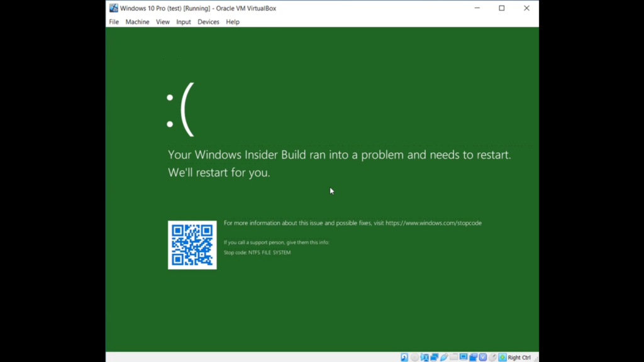The image size is (644, 362).
Task: Click the shared folders status icon
Action: pos(454,357)
